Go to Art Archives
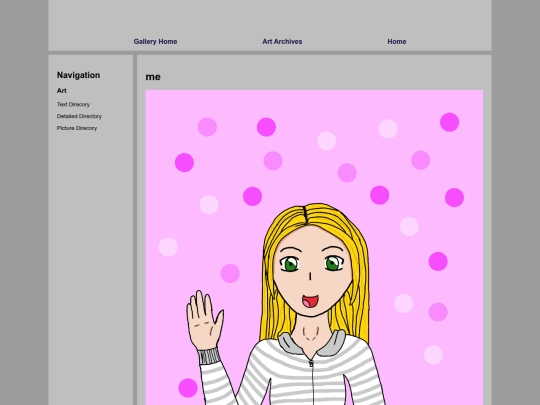 [x=282, y=42]
